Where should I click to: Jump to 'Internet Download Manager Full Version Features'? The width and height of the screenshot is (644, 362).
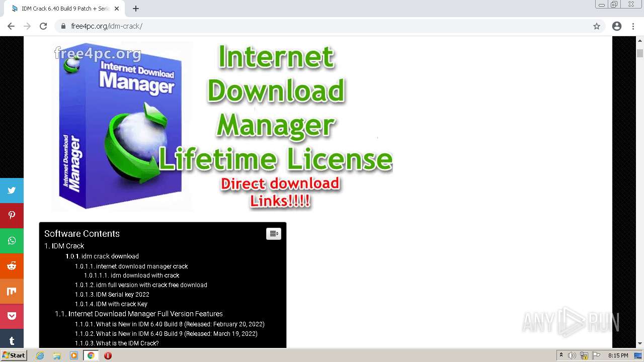click(x=139, y=314)
